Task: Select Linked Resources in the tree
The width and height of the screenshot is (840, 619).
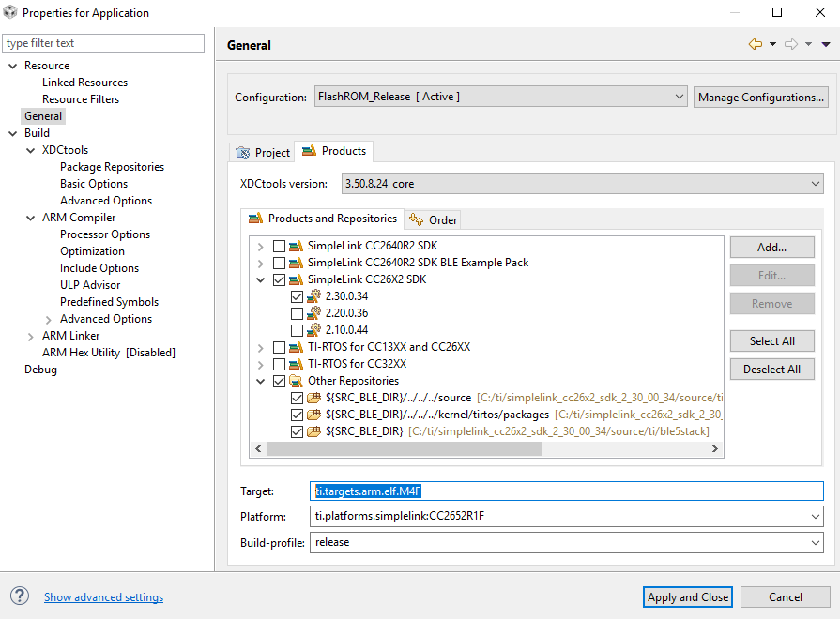Action: pyautogui.click(x=84, y=83)
